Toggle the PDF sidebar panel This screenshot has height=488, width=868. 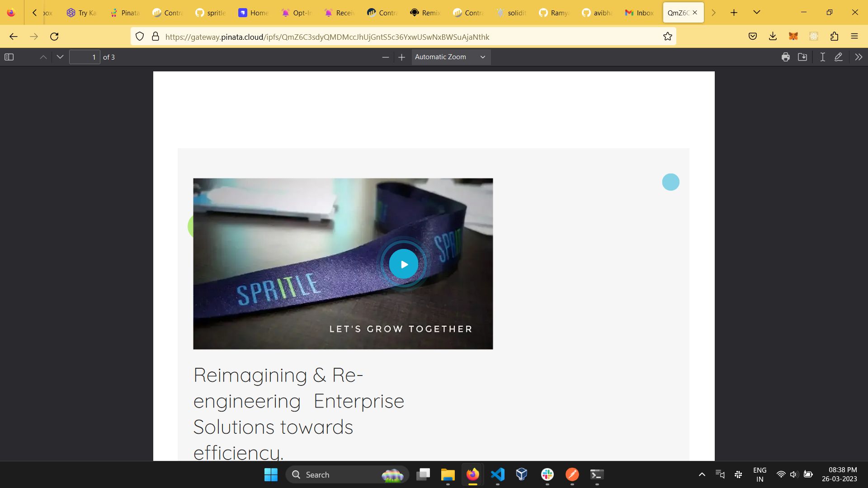(x=9, y=56)
